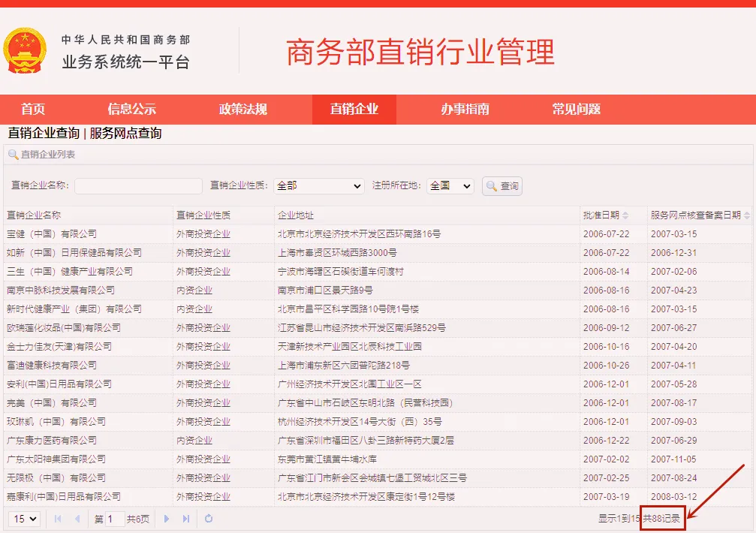Screen dimensions: 756x533
Task: Open 直销企业性质 dropdown showing 全部
Action: pos(319,186)
